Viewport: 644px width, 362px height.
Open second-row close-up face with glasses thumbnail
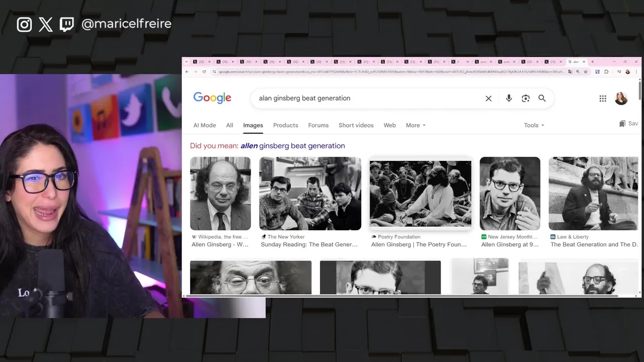[251, 277]
